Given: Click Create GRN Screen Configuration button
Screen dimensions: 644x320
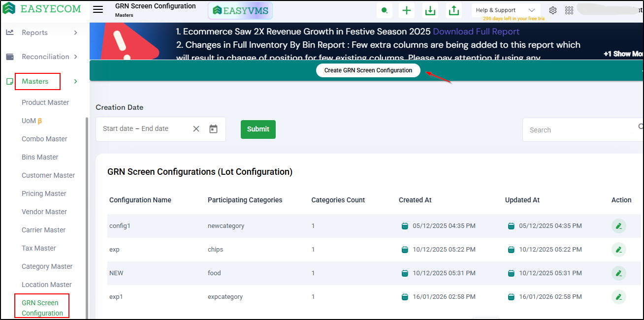Looking at the screenshot, I should tap(368, 70).
